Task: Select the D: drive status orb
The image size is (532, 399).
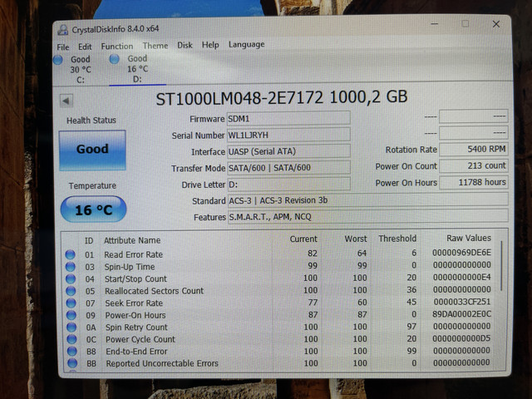Action: pyautogui.click(x=115, y=59)
